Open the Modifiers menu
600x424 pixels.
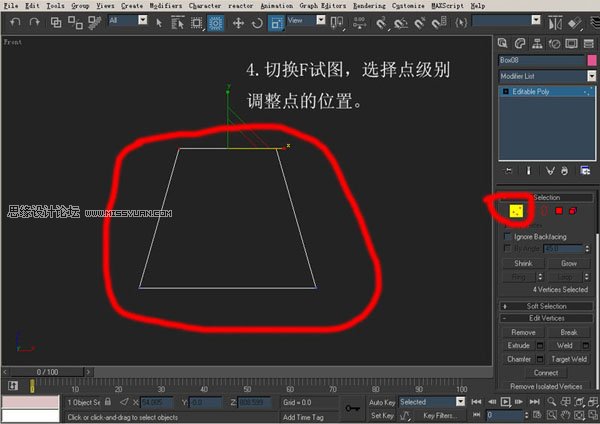166,6
